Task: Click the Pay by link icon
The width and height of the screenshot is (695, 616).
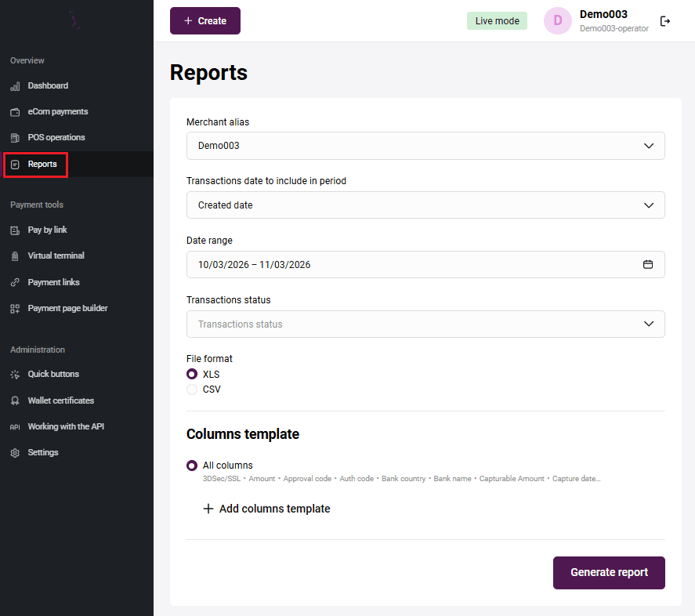Action: tap(15, 230)
